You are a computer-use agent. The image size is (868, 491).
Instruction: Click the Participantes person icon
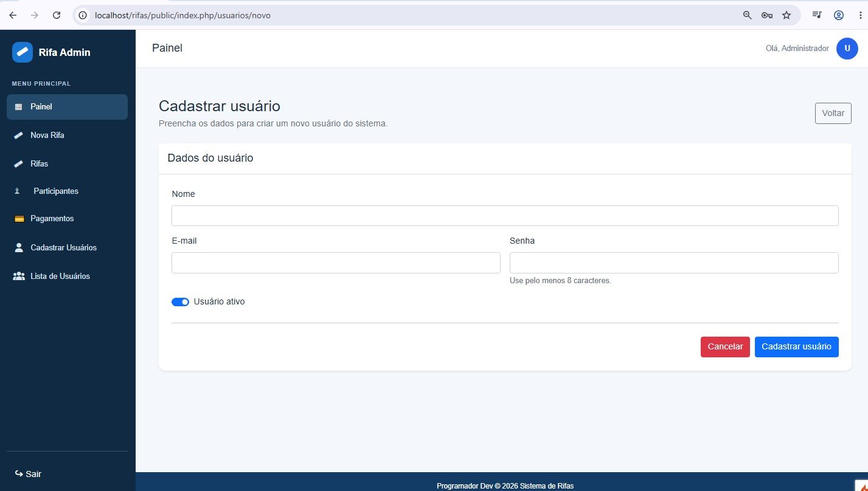(x=17, y=191)
